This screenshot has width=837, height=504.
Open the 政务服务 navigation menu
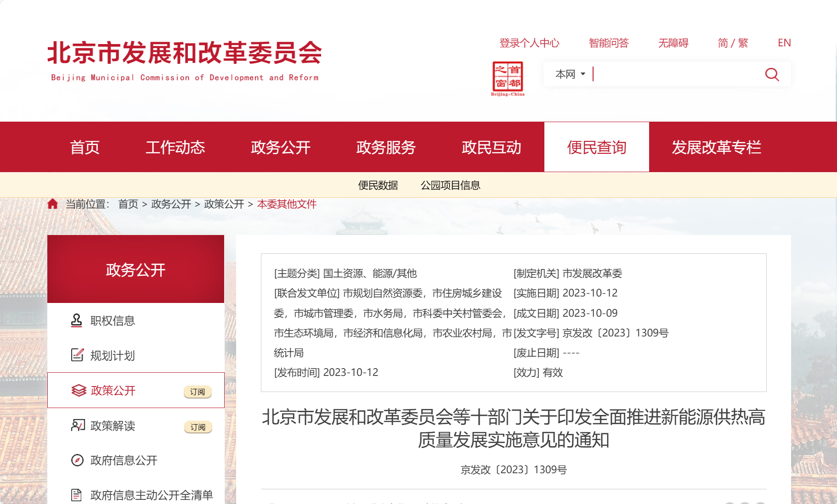386,147
